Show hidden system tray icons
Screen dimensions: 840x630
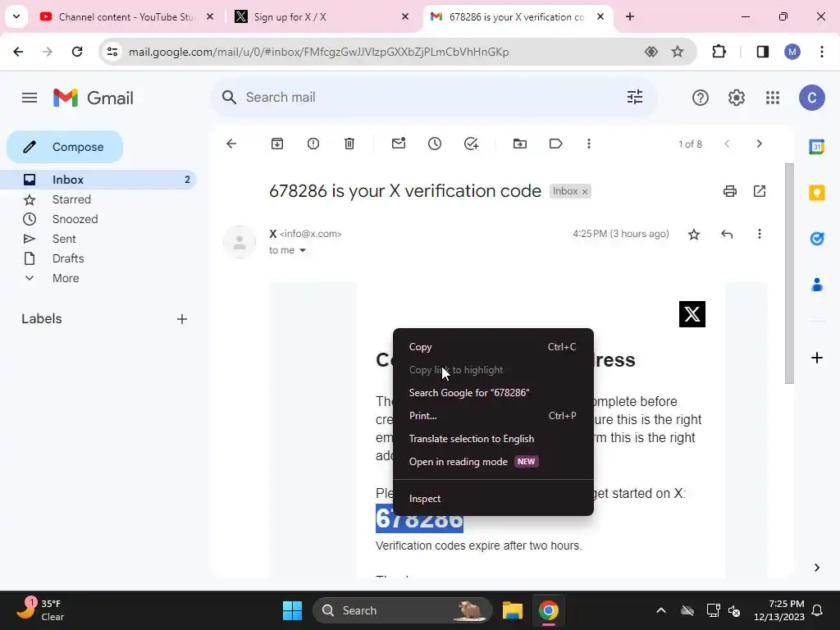661,610
